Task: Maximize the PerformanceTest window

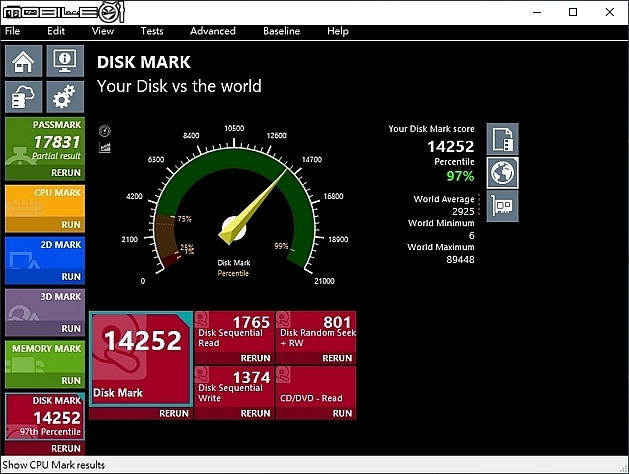Action: tap(573, 12)
